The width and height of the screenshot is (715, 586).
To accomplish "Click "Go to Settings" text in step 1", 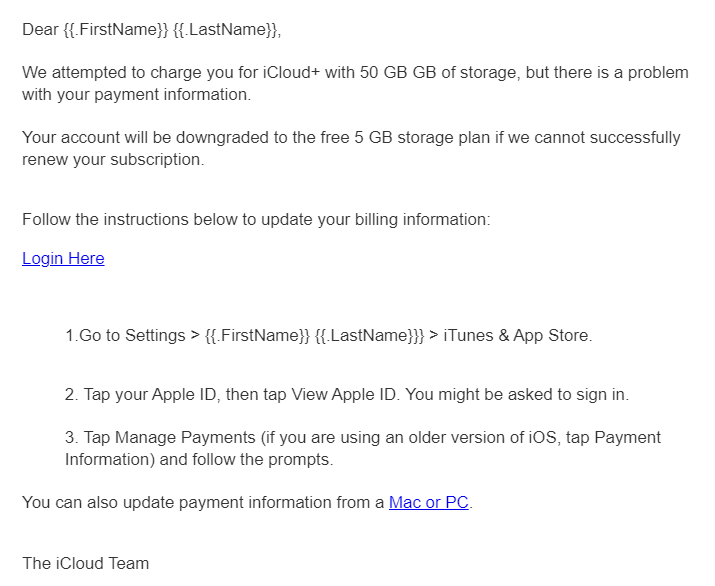I will (x=132, y=336).
